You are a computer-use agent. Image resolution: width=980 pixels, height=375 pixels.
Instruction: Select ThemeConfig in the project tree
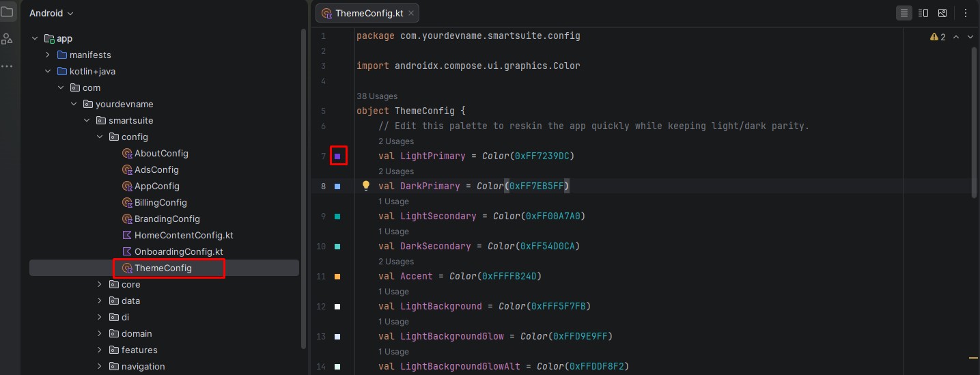coord(164,268)
